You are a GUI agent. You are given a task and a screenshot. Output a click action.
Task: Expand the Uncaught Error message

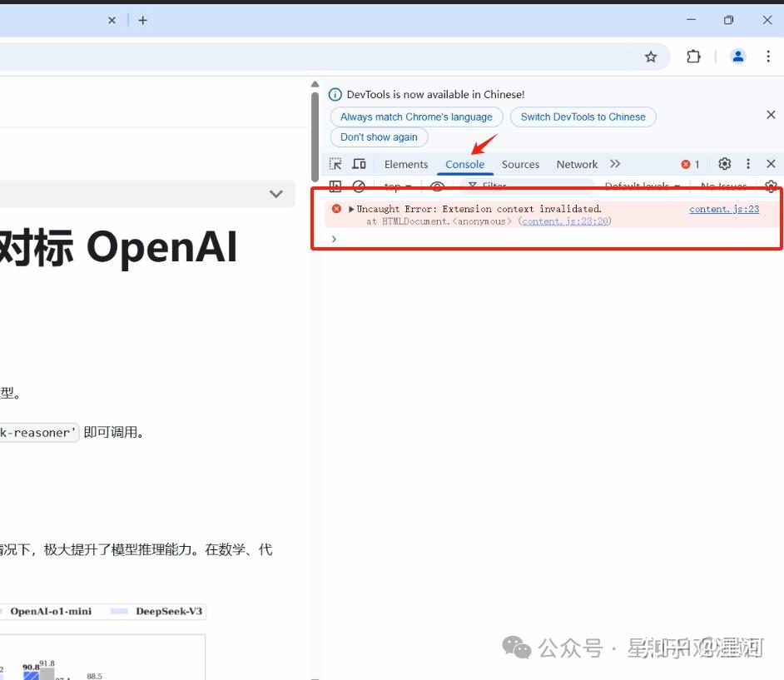pyautogui.click(x=351, y=209)
